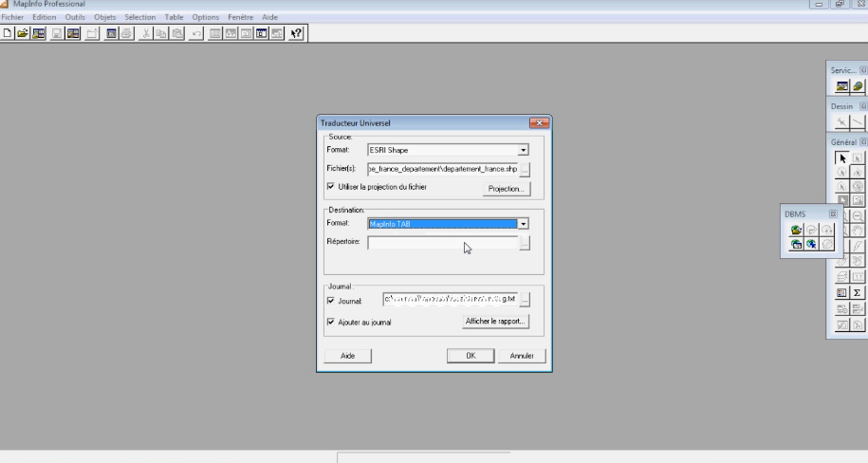Click the Symbol tool in Dessin panel
The image size is (868, 463).
(842, 121)
